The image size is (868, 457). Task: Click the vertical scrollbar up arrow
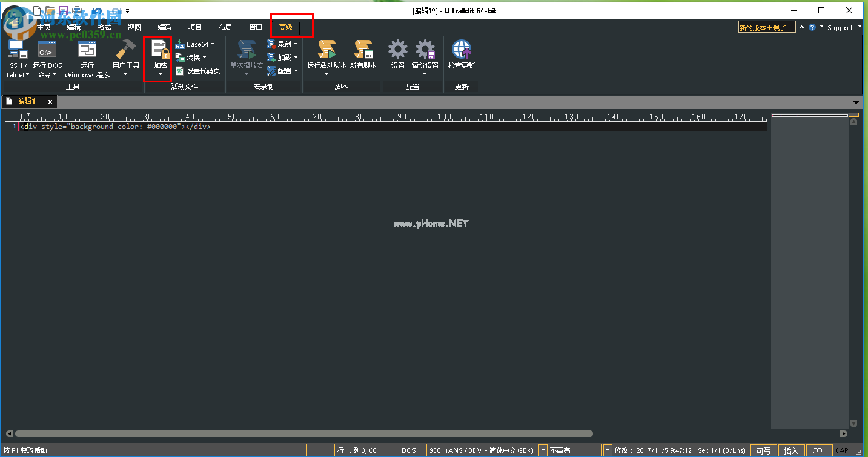tap(853, 122)
